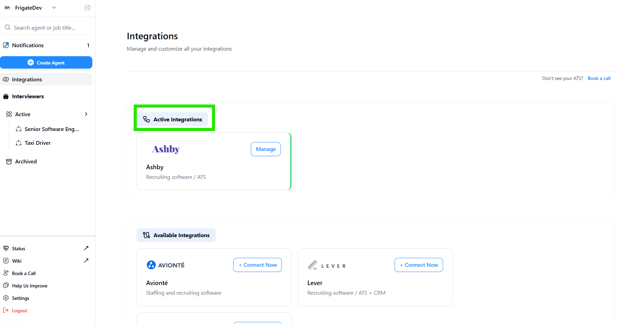Open the Archived agents section
644x324 pixels.
(x=26, y=161)
